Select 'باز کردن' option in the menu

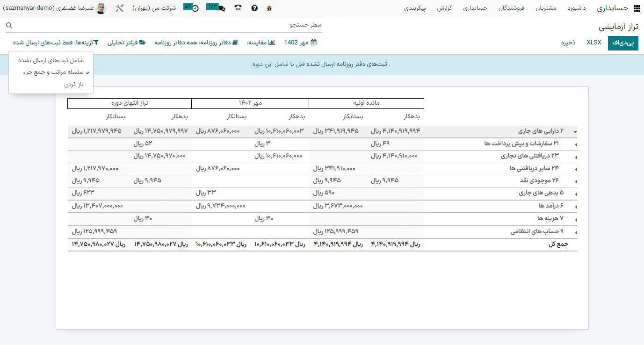73,85
